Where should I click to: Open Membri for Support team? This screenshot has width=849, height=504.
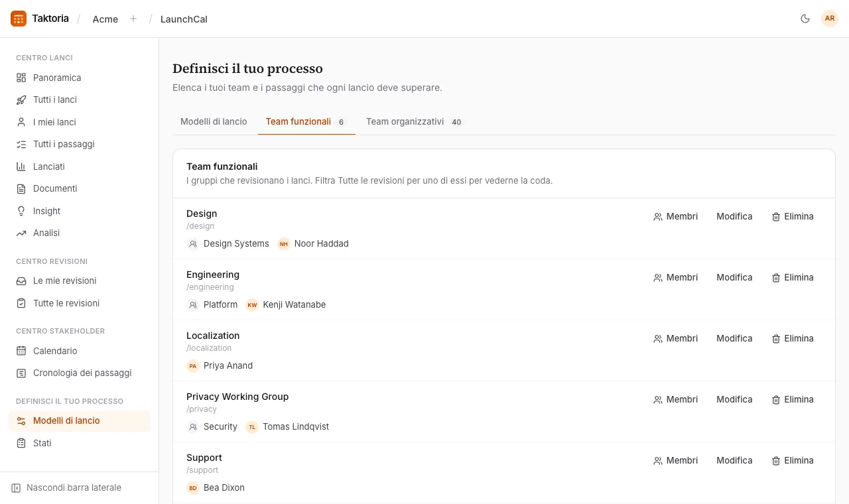[675, 460]
